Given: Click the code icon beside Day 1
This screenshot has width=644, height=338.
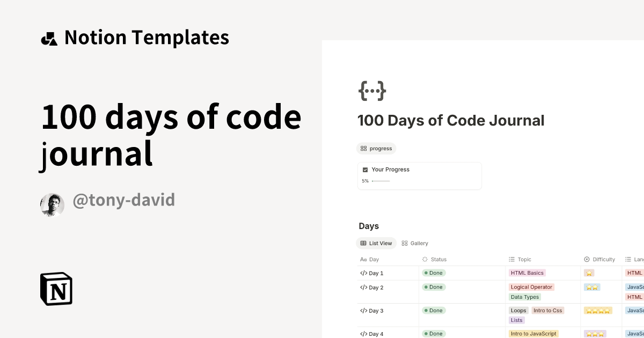Looking at the screenshot, I should pos(363,273).
